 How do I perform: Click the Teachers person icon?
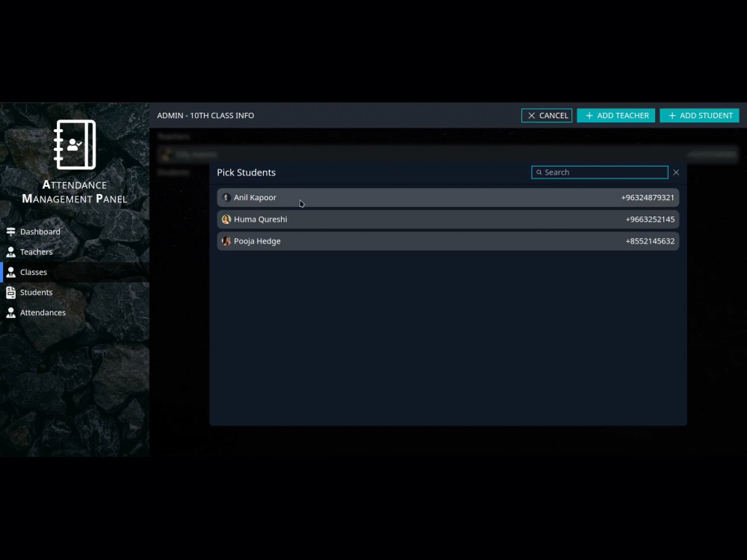[x=11, y=252]
